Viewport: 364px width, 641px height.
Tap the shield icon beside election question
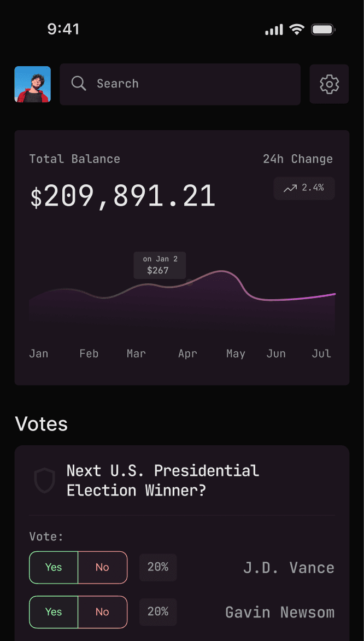coord(45,480)
